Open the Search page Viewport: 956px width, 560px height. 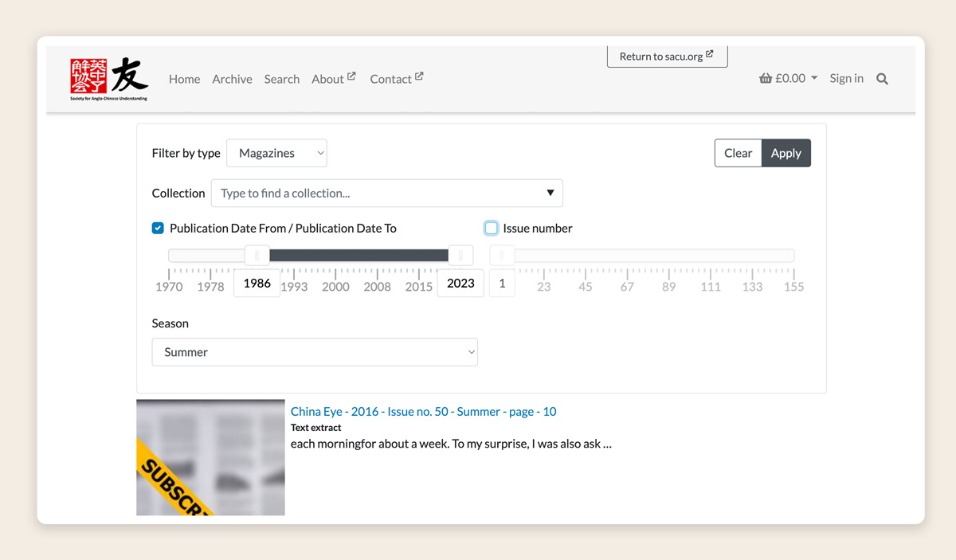pos(282,79)
